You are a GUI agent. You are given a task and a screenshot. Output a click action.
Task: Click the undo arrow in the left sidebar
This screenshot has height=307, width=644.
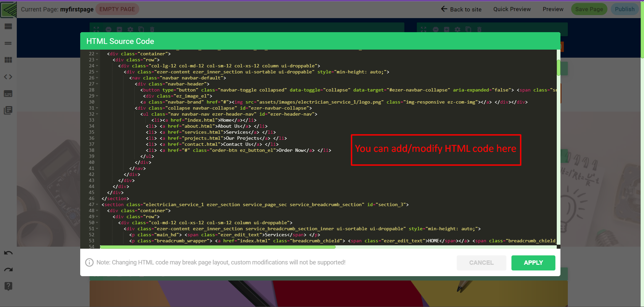click(x=8, y=253)
